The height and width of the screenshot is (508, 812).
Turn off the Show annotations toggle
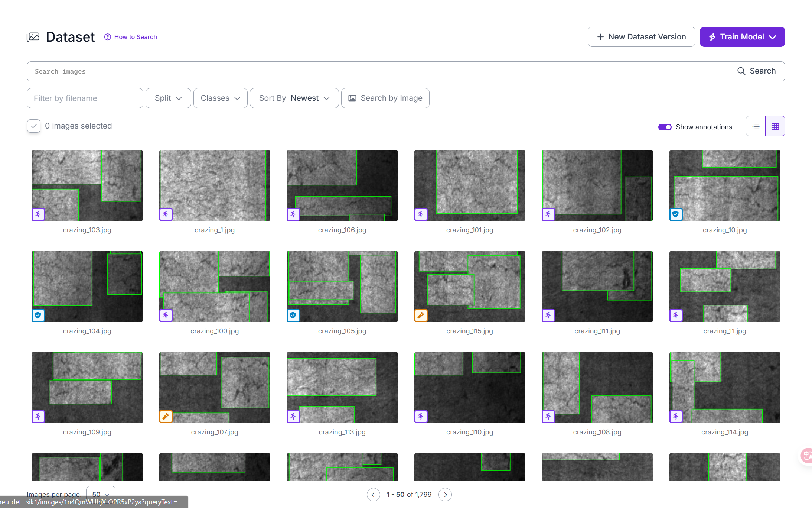665,127
